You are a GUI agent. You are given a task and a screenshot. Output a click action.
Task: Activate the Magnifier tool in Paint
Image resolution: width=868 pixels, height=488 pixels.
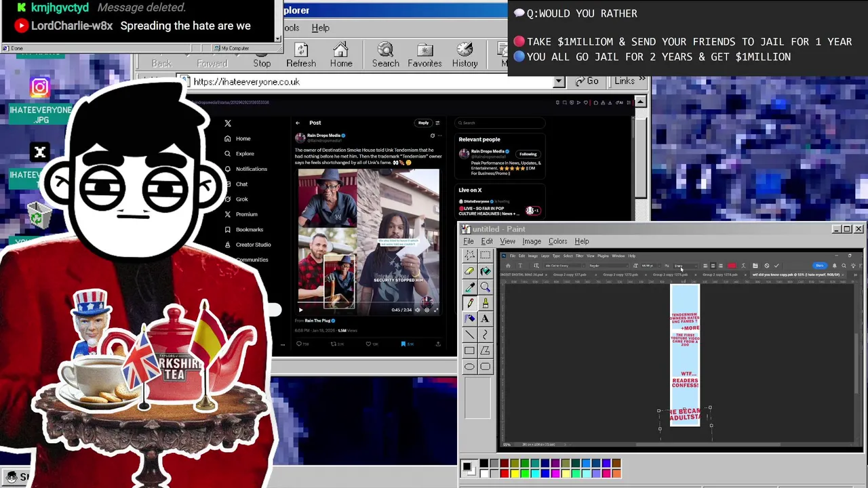click(486, 287)
